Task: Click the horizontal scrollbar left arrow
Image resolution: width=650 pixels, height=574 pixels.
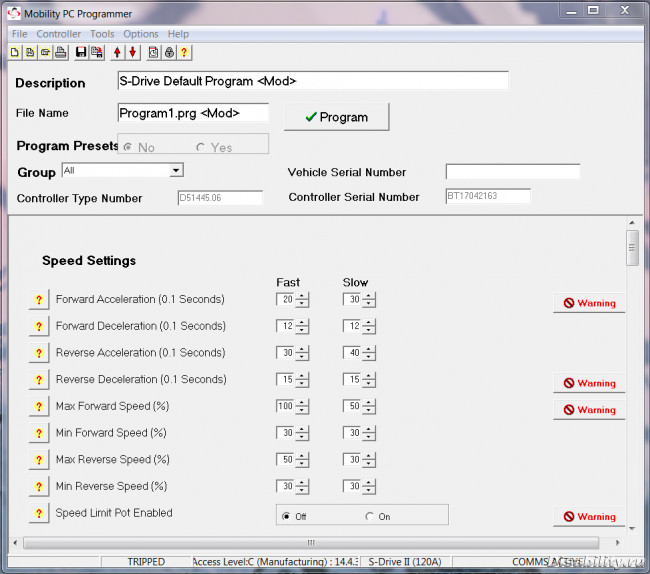Action: tap(15, 543)
